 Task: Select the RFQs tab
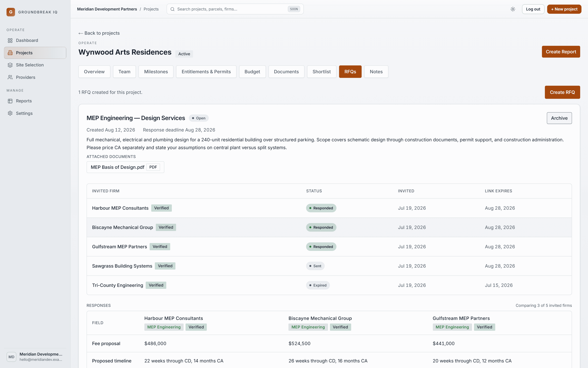(x=350, y=72)
